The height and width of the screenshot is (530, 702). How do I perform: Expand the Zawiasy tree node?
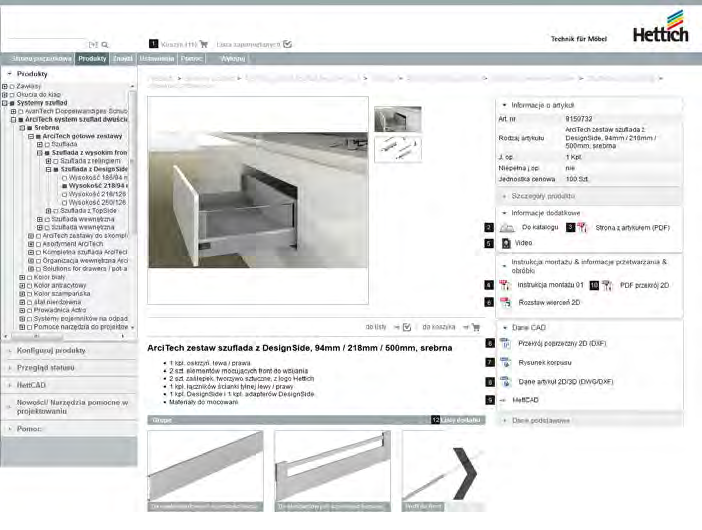click(x=5, y=86)
